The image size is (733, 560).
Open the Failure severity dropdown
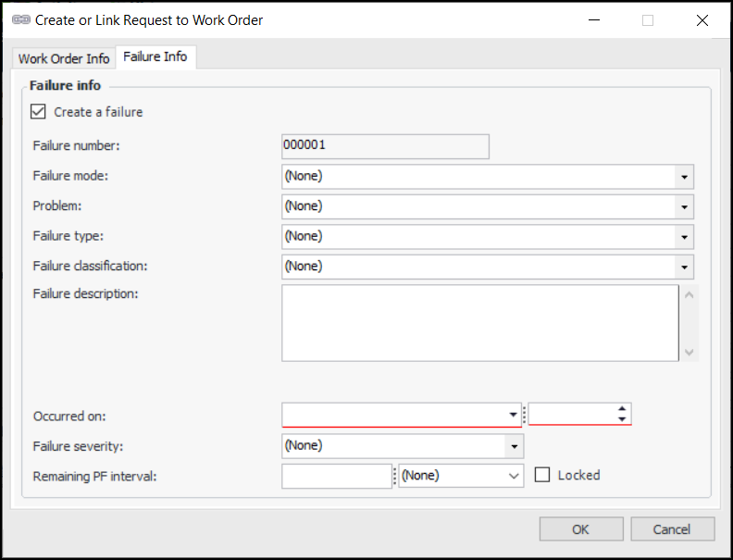coord(514,446)
